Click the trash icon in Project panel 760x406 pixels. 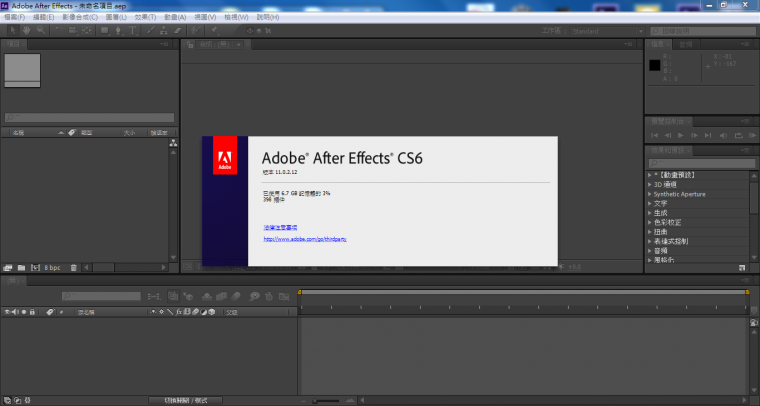73,268
